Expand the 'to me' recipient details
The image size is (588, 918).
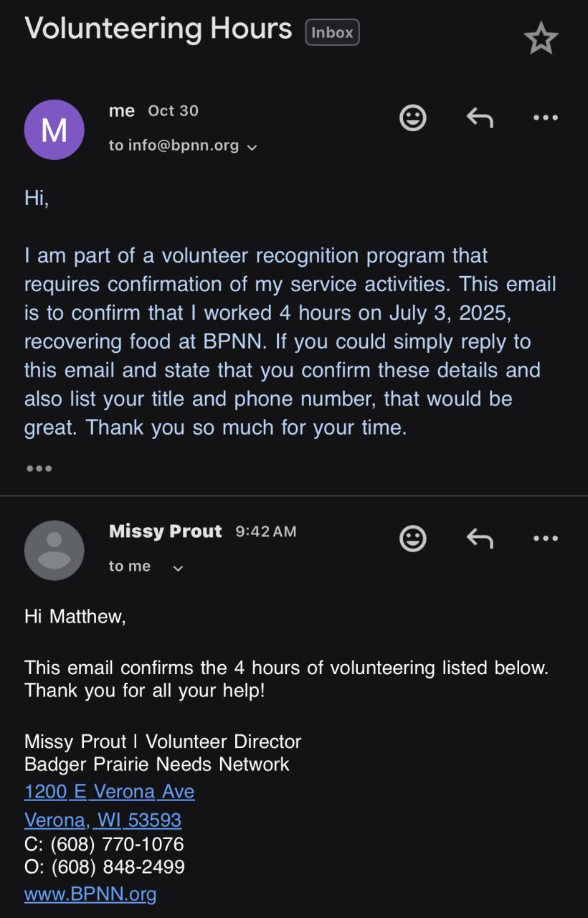(x=178, y=568)
